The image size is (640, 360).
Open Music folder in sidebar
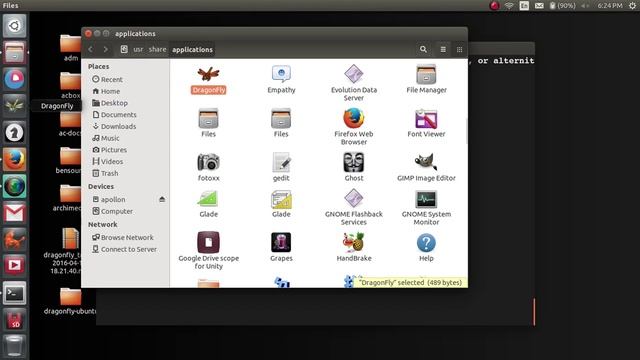[106, 138]
